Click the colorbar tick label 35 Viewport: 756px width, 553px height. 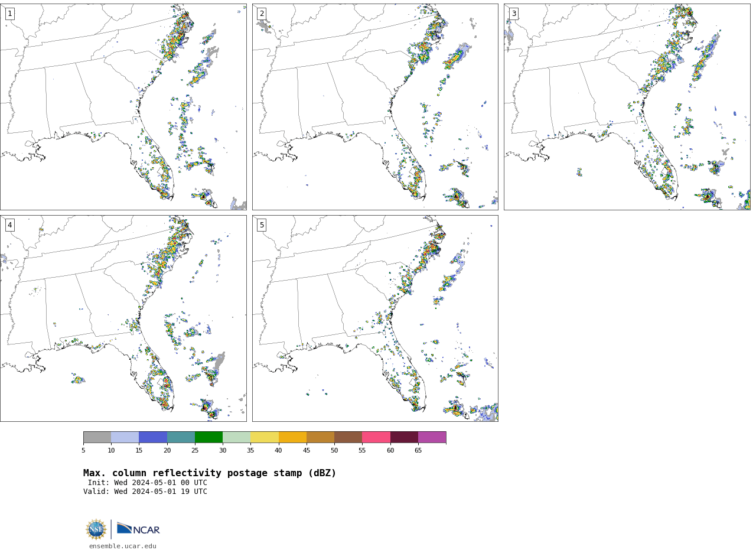click(x=250, y=451)
